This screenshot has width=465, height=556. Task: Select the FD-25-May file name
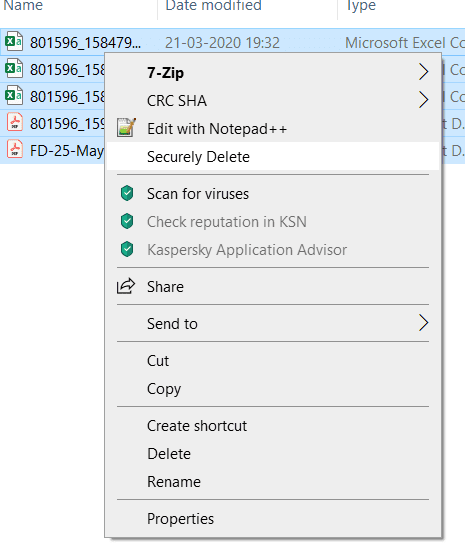[67, 151]
